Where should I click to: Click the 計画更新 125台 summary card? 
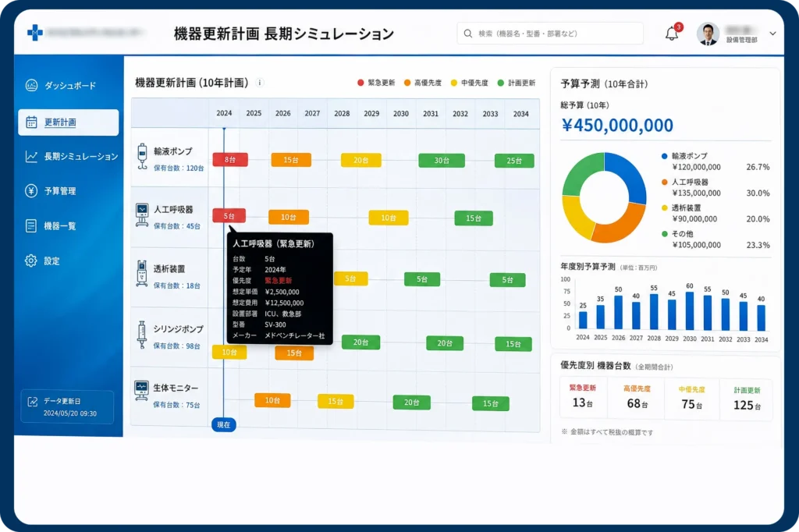point(747,399)
